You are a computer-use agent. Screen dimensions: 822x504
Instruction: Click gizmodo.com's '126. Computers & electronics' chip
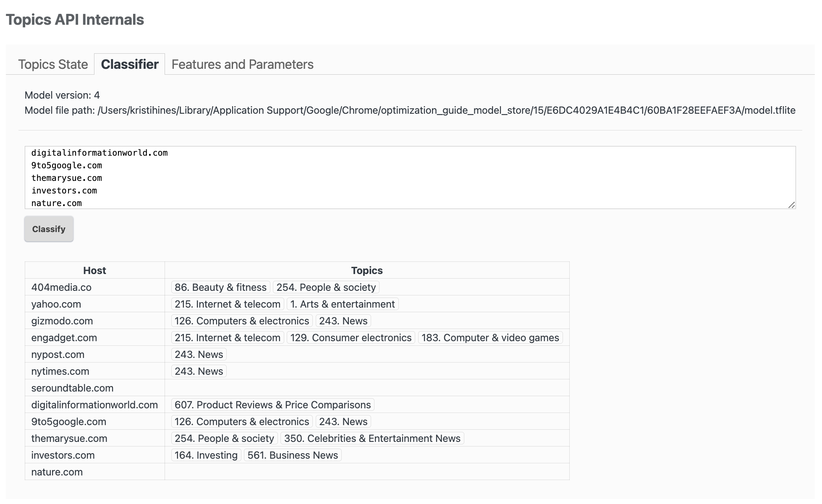click(242, 321)
